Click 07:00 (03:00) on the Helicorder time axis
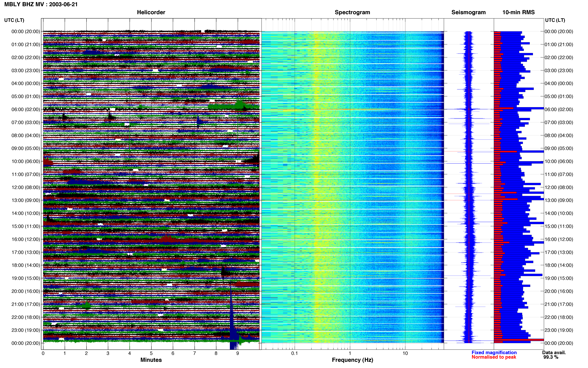This screenshot has width=588, height=368. click(x=26, y=122)
